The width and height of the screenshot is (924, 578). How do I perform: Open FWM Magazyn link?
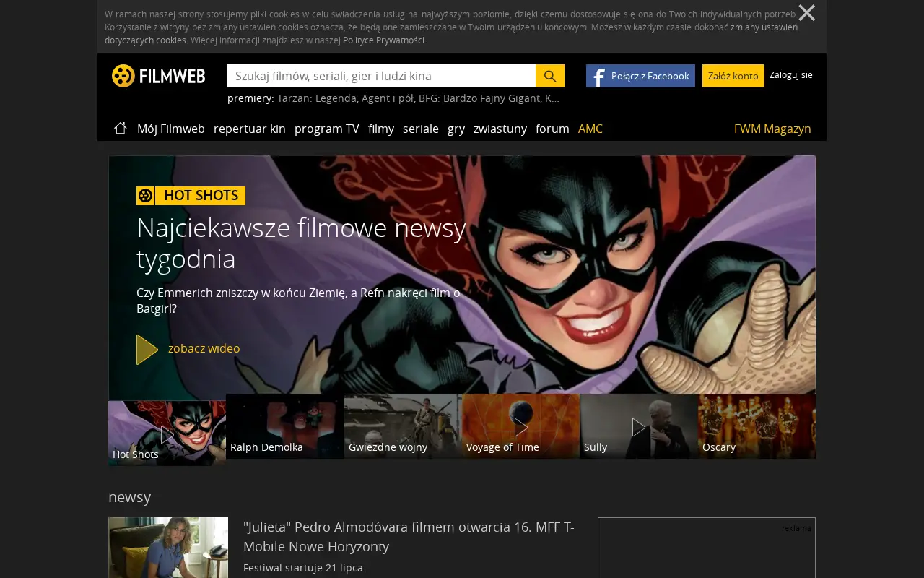click(x=772, y=129)
